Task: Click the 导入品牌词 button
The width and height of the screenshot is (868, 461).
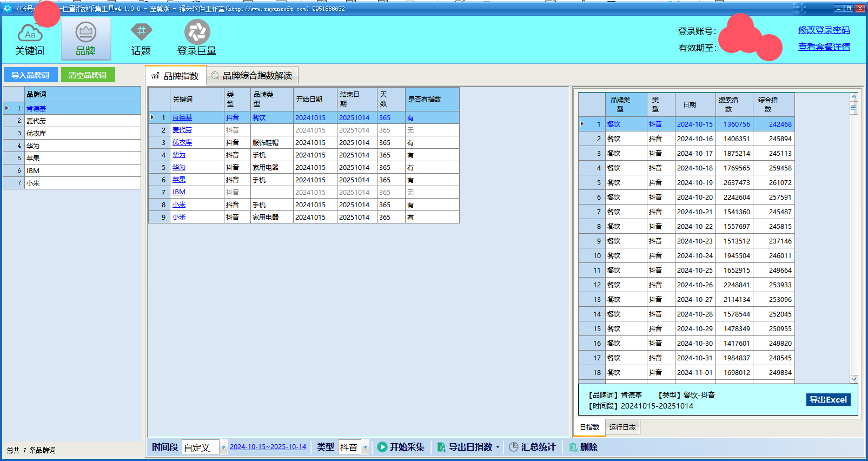Action: pyautogui.click(x=30, y=75)
